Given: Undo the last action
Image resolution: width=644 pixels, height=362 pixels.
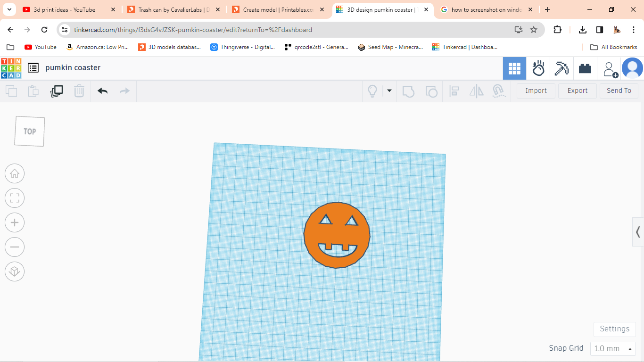Looking at the screenshot, I should pos(103,91).
